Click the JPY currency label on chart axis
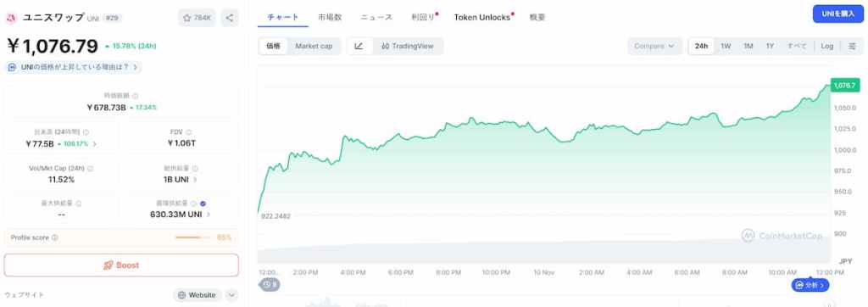The width and height of the screenshot is (868, 307). [845, 261]
